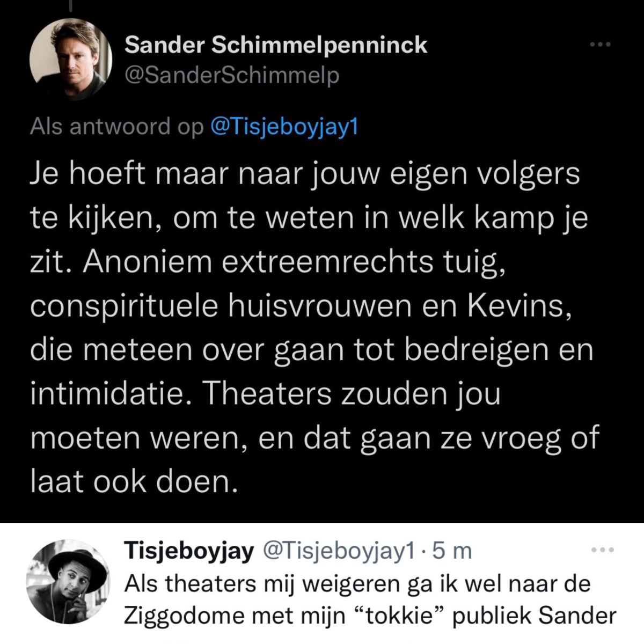Click the 'Als antwoord op' label

click(x=117, y=127)
